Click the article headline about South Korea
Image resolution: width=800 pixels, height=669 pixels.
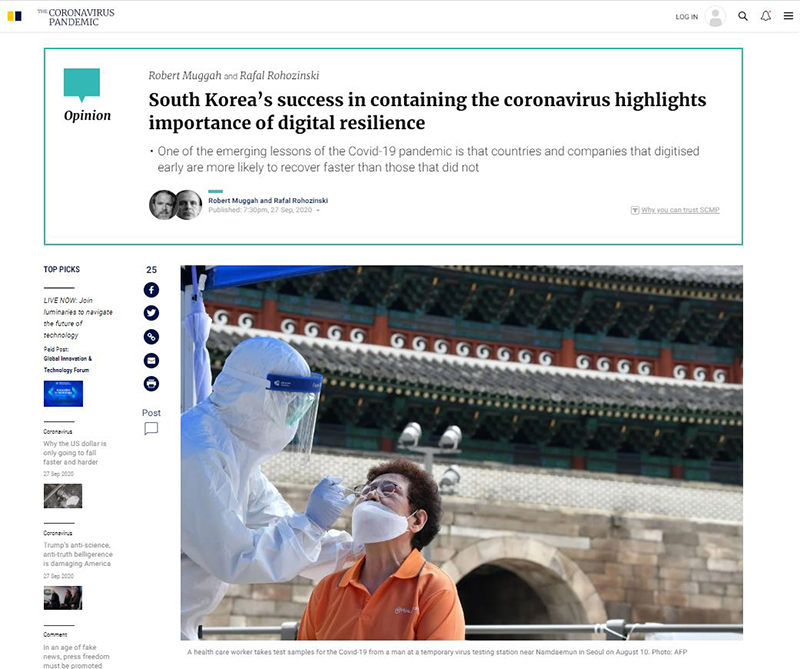pos(427,111)
